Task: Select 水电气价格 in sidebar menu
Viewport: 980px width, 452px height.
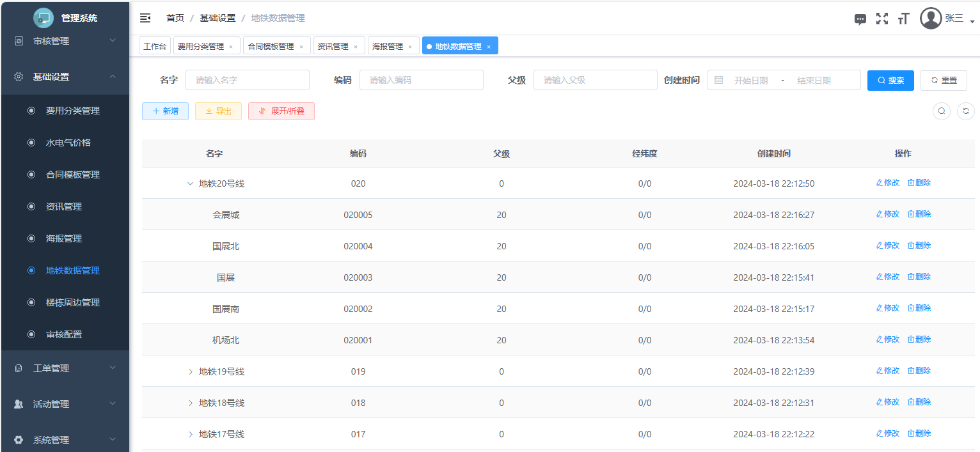Action: [x=68, y=143]
